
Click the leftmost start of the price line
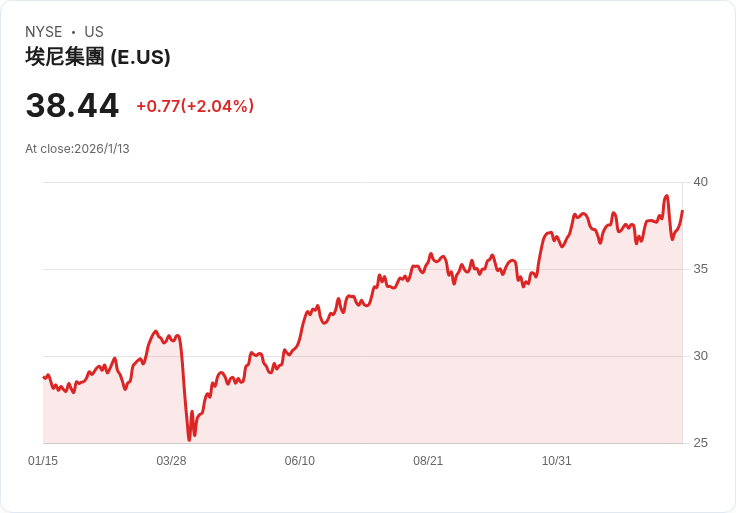pyautogui.click(x=44, y=377)
